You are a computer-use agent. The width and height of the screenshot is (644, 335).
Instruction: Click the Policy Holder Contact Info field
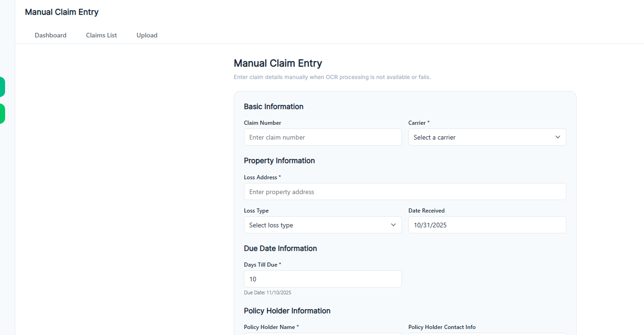pos(487,334)
